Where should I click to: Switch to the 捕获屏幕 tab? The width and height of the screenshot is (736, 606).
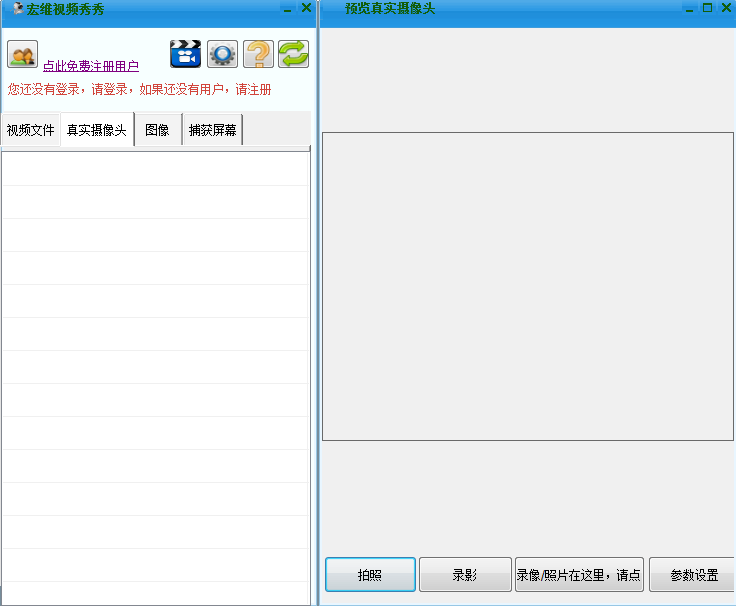(213, 130)
